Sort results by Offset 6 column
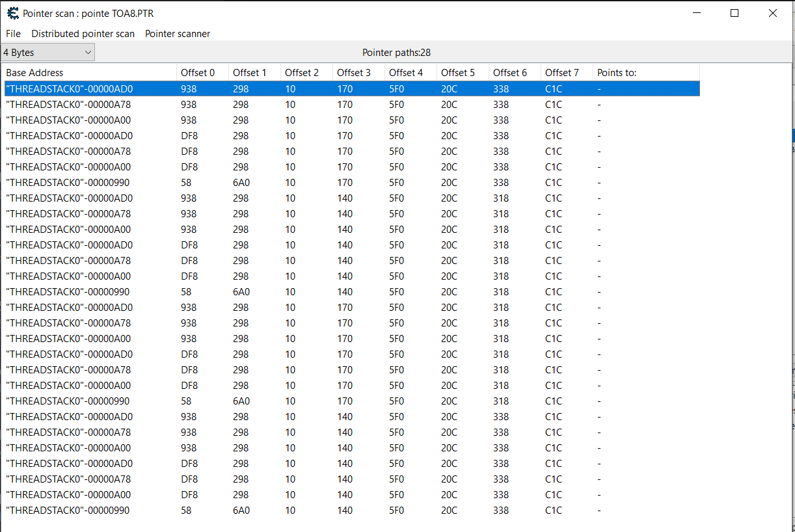Viewport: 795px width, 532px height. coord(514,72)
